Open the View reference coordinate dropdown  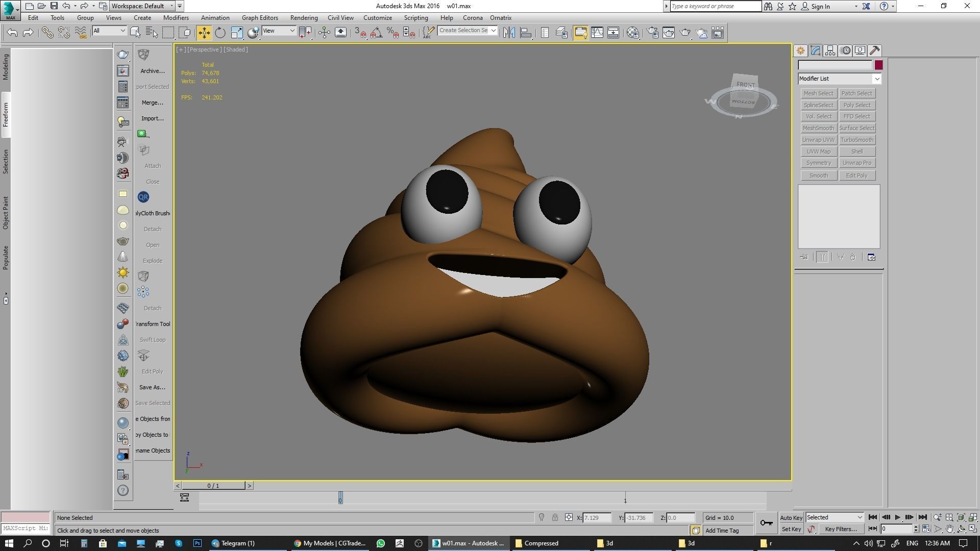point(279,31)
